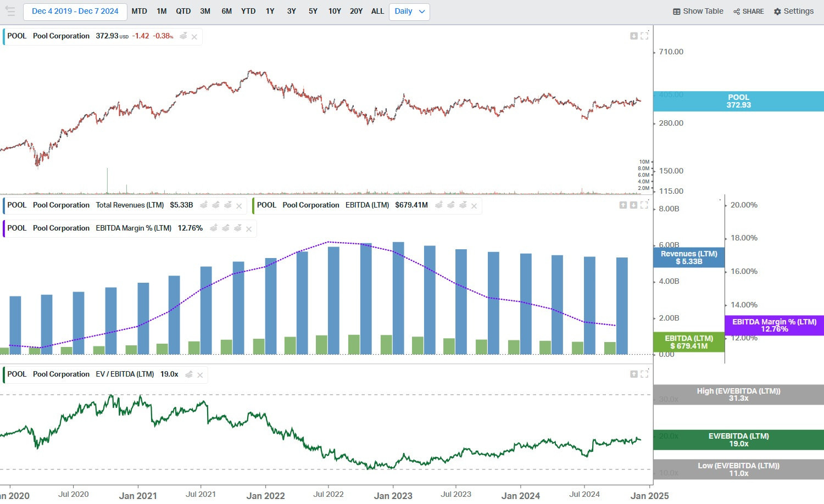824x504 pixels.
Task: Click the -0.38% price change value
Action: (x=163, y=36)
